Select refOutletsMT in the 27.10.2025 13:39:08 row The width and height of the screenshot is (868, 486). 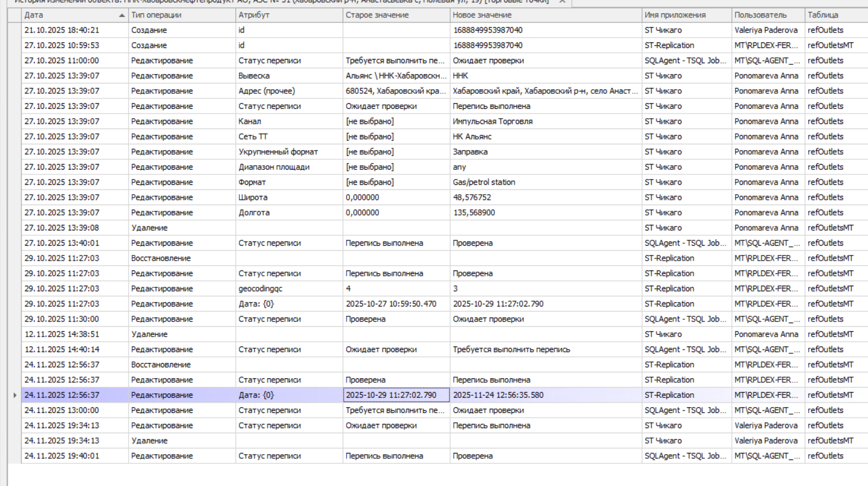point(837,228)
